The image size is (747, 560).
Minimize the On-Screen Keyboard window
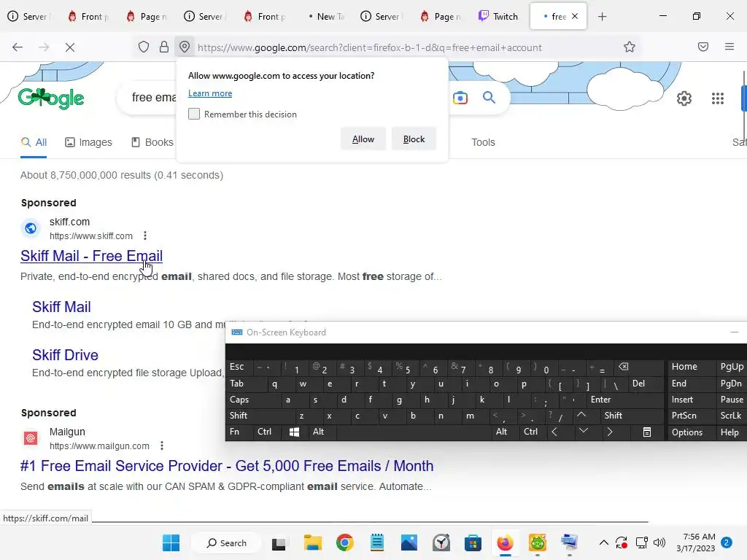(x=735, y=332)
